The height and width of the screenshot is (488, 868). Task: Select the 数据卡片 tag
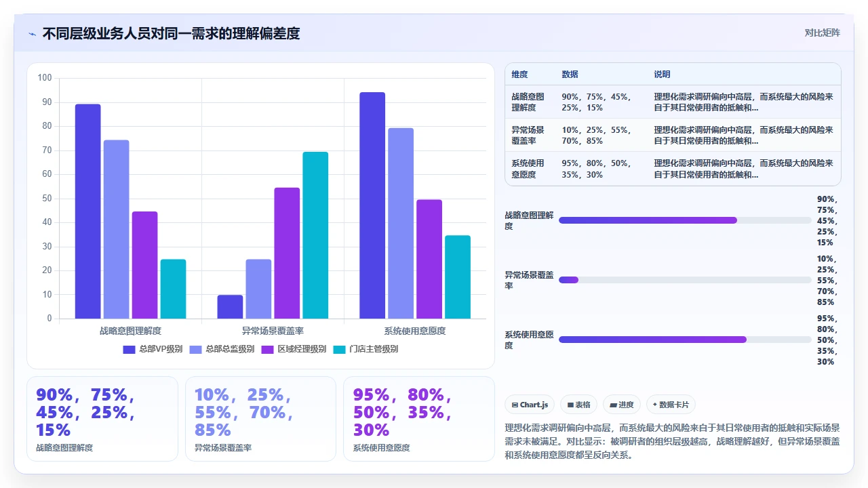671,405
